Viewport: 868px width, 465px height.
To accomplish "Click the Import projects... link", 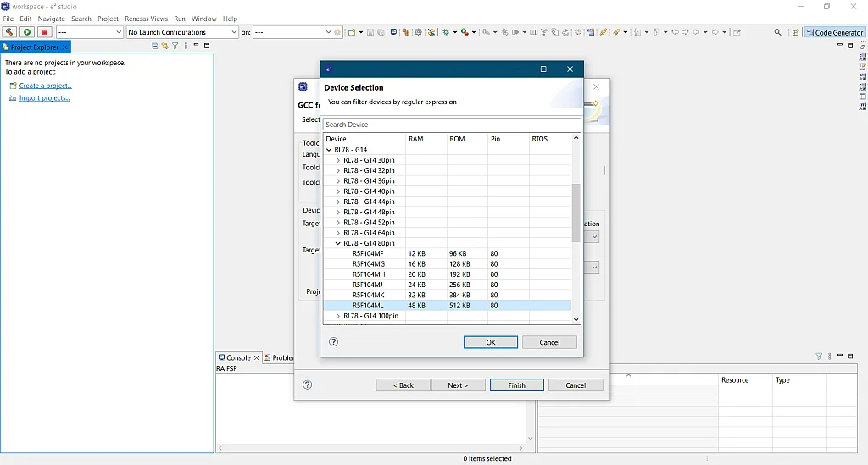I will pos(44,98).
